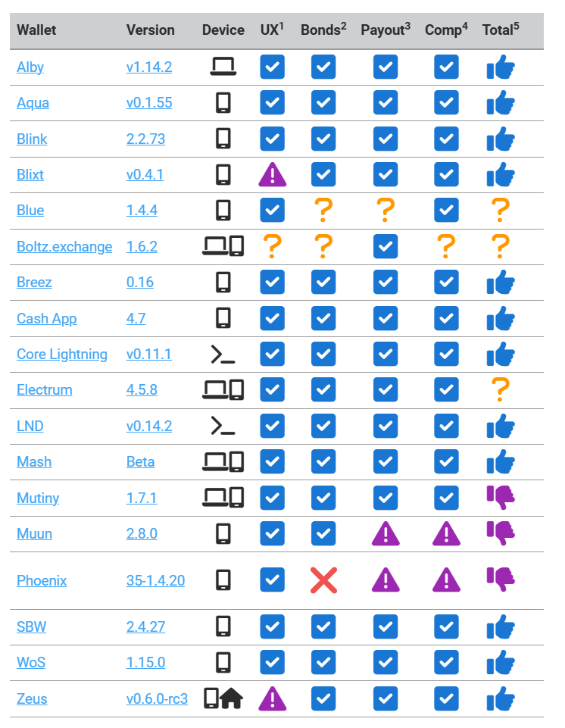The image size is (565, 728).
Task: Click the red X in Phoenix Bonds column
Action: click(x=323, y=580)
